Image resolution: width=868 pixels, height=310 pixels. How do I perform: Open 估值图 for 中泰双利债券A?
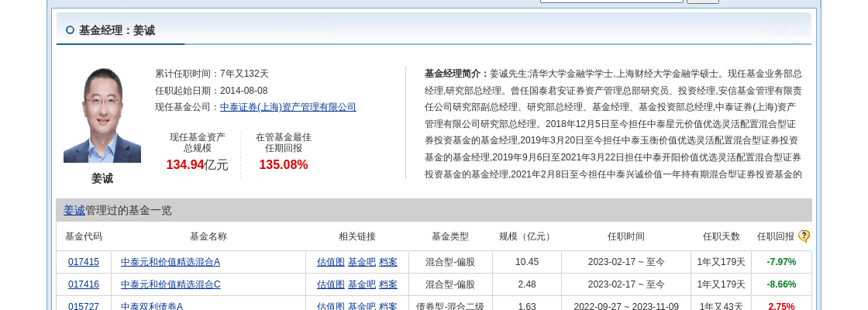(330, 306)
